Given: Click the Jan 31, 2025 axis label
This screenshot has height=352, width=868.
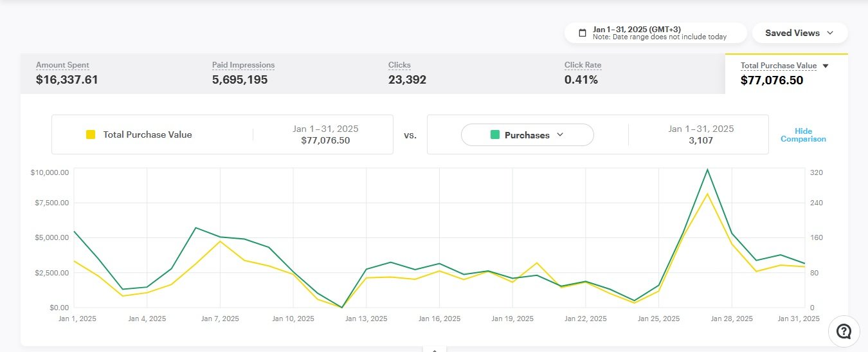Looking at the screenshot, I should click(800, 319).
